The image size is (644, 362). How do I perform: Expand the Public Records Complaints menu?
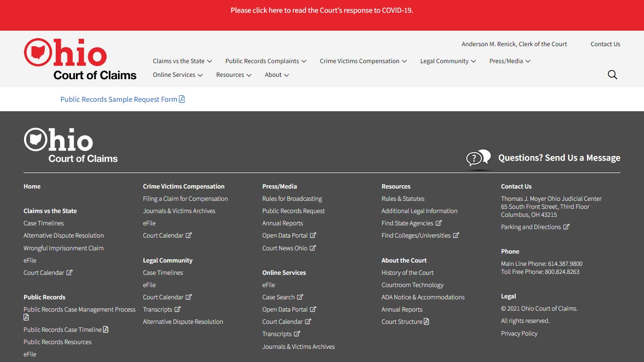[x=266, y=61]
